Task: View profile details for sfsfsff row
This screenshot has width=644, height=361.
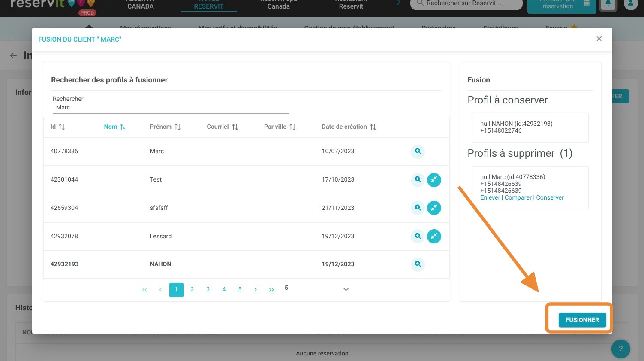Action: pyautogui.click(x=418, y=208)
